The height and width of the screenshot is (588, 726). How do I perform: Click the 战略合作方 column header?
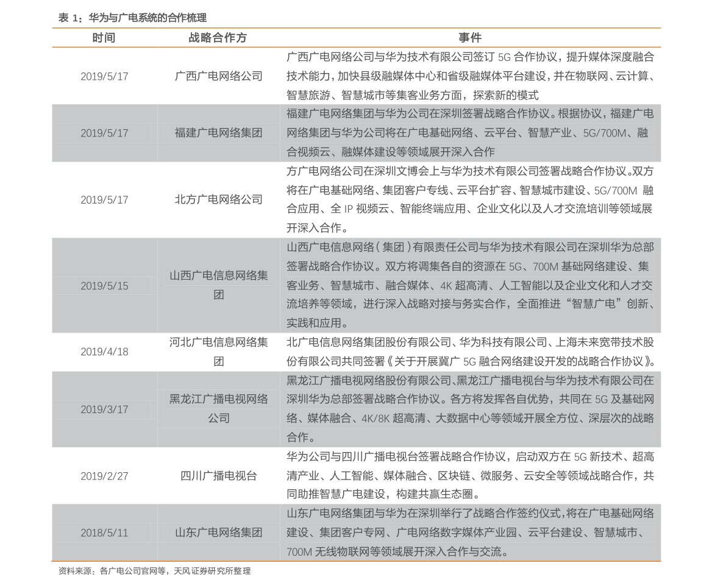(x=218, y=38)
